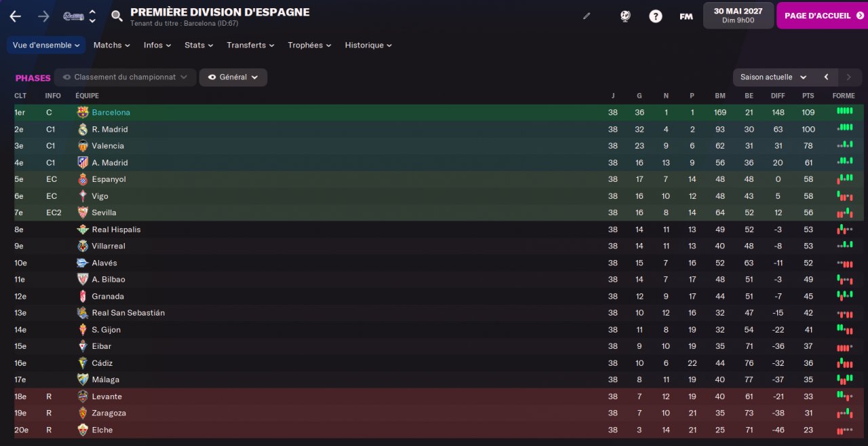Image resolution: width=868 pixels, height=446 pixels.
Task: Click the search magnifying glass icon
Action: pos(117,16)
